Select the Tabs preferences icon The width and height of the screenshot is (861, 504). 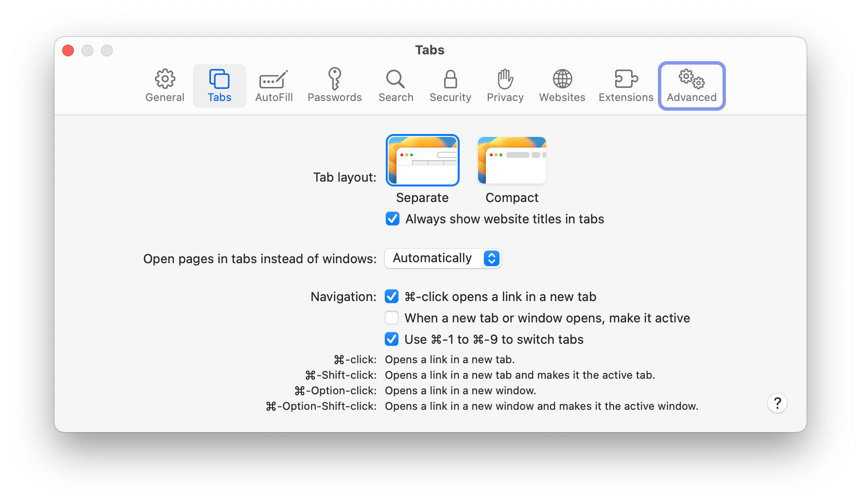[220, 86]
